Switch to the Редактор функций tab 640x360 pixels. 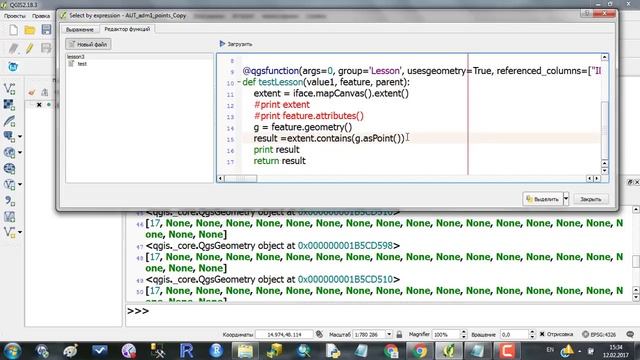coord(127,29)
